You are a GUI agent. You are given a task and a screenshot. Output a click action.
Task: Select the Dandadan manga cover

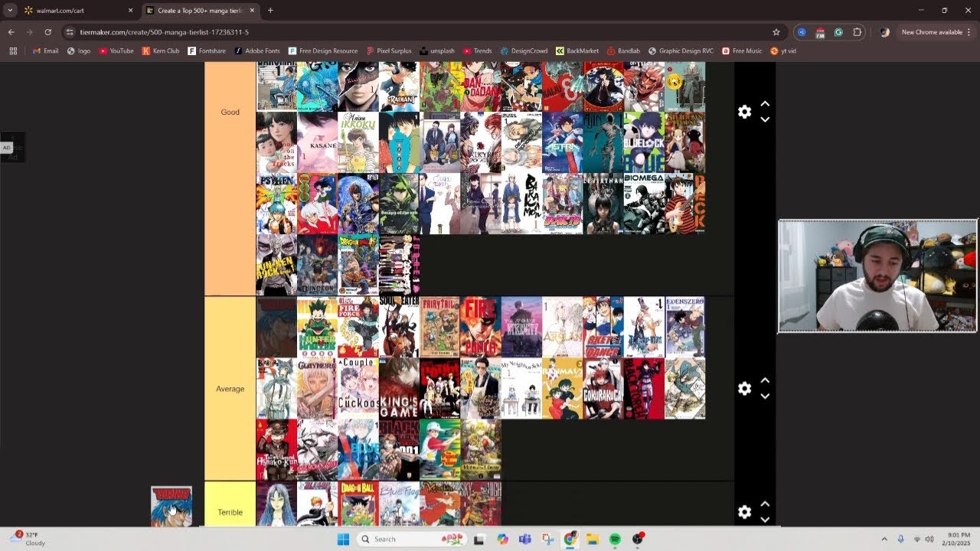[x=481, y=87]
